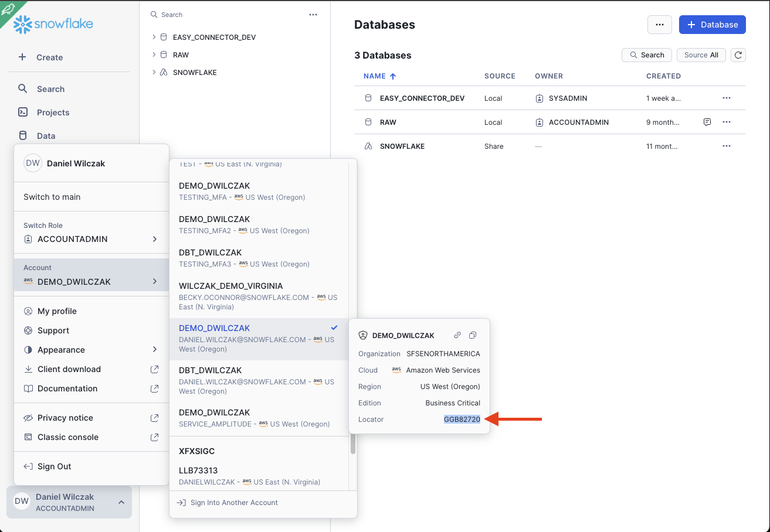Open the Databases header ellipsis menu
The height and width of the screenshot is (532, 770).
(659, 25)
